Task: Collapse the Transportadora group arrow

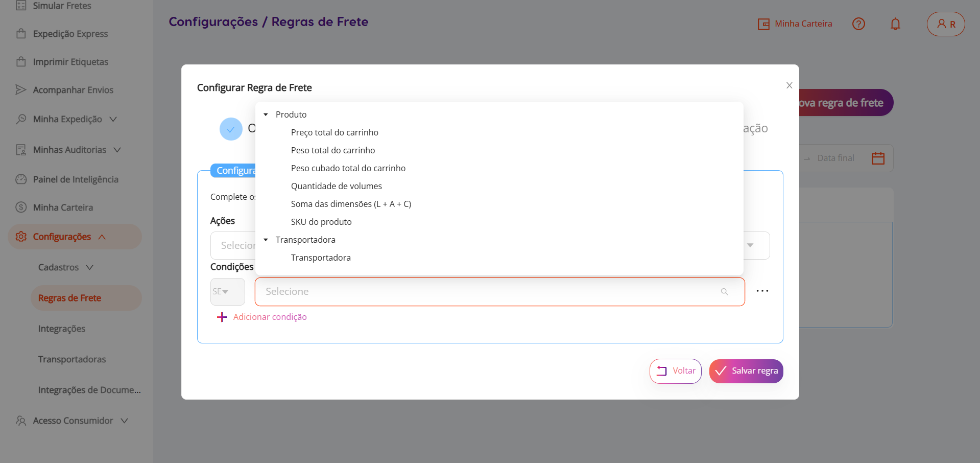Action: pos(266,240)
